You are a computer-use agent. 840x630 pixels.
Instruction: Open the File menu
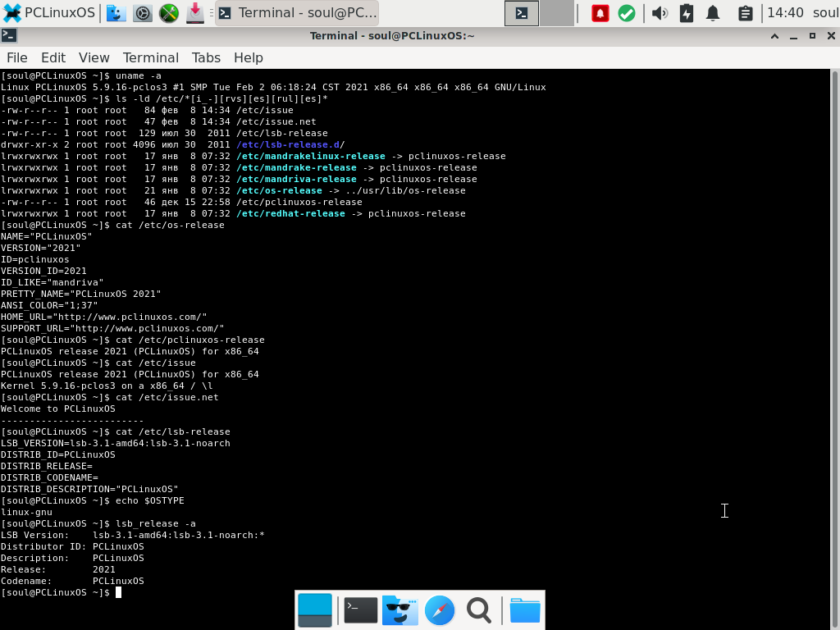point(17,58)
